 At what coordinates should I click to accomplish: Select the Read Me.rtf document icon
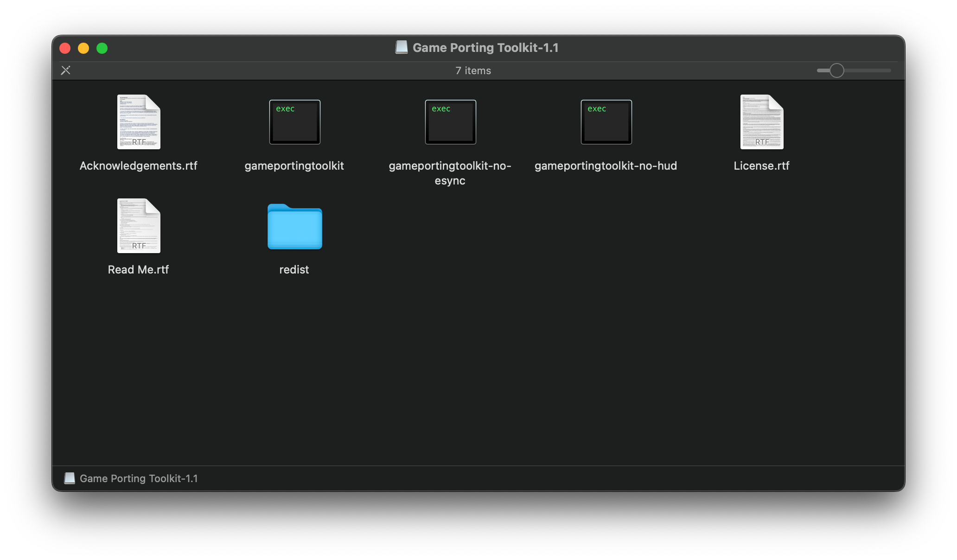(x=139, y=226)
